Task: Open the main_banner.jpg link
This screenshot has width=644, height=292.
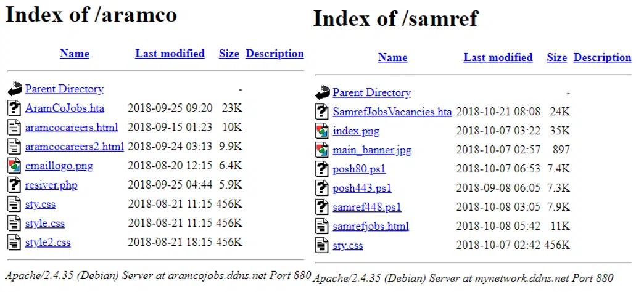Action: pos(372,150)
